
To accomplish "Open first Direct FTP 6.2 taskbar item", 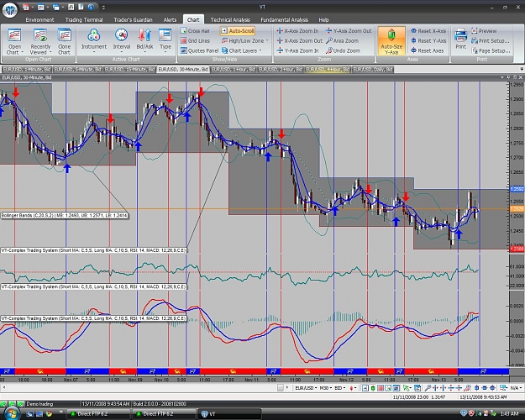I will 97,414.
